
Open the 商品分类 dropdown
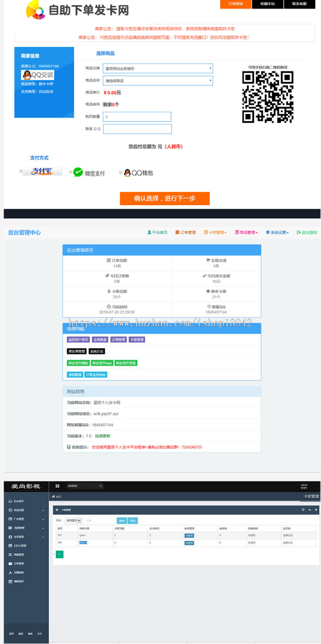pyautogui.click(x=158, y=68)
